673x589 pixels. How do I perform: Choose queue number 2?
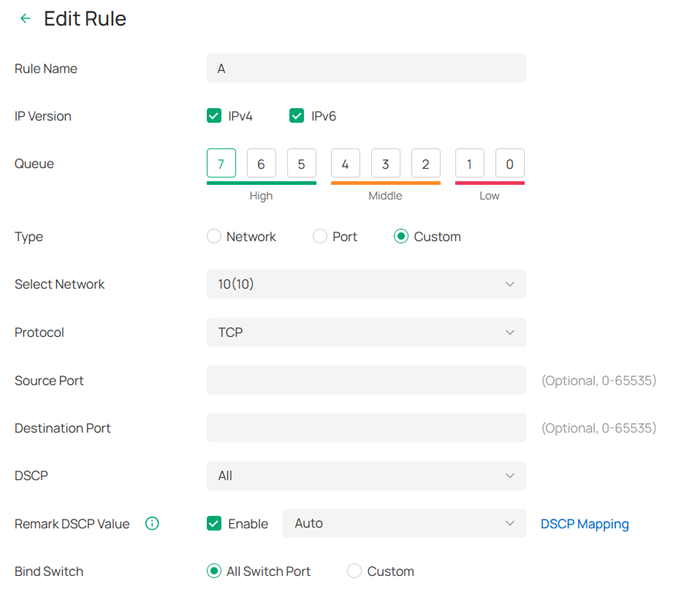(x=425, y=163)
